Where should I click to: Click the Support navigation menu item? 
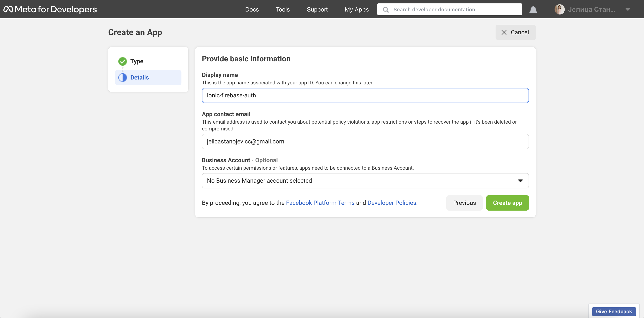point(317,9)
